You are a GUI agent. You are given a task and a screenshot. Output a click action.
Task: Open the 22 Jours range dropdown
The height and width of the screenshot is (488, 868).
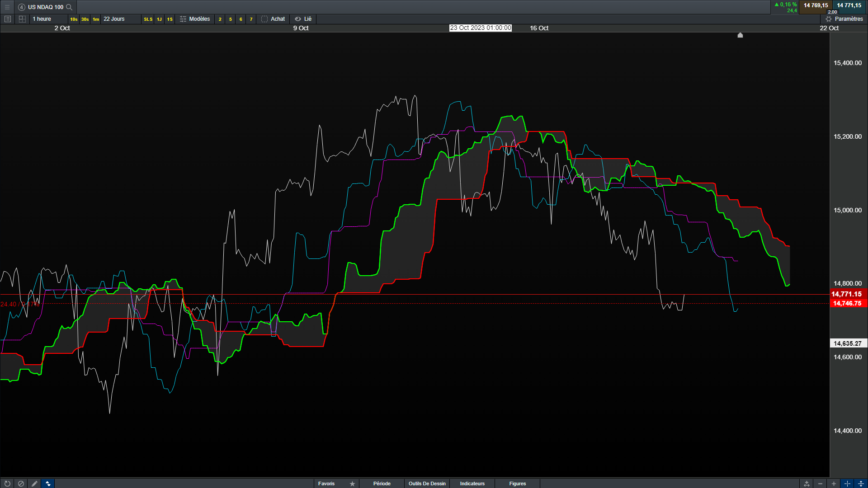(x=114, y=19)
